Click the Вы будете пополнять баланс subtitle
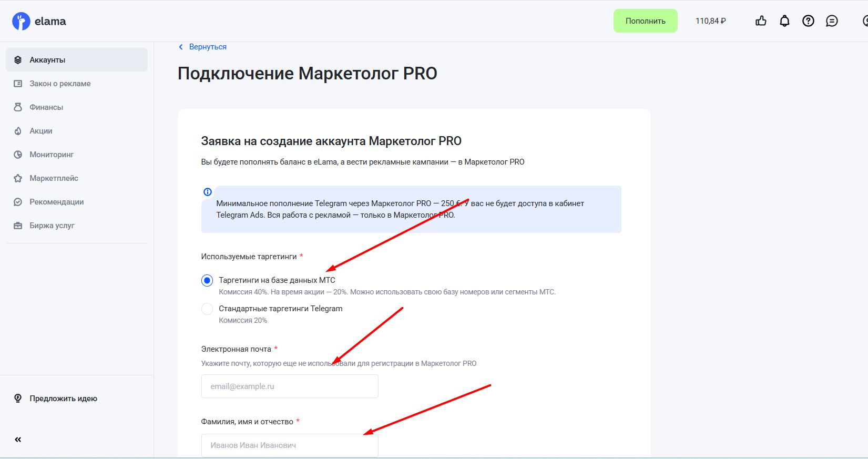868x459 pixels. tap(363, 162)
